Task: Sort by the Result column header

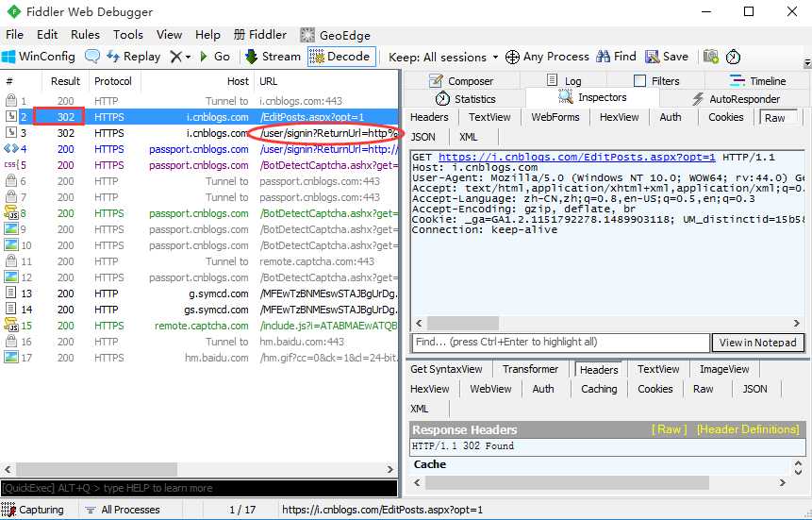Action: pyautogui.click(x=65, y=81)
